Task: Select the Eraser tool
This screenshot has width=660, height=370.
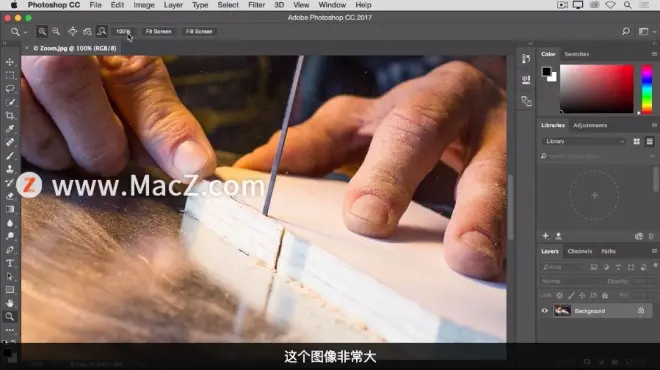Action: (x=10, y=196)
